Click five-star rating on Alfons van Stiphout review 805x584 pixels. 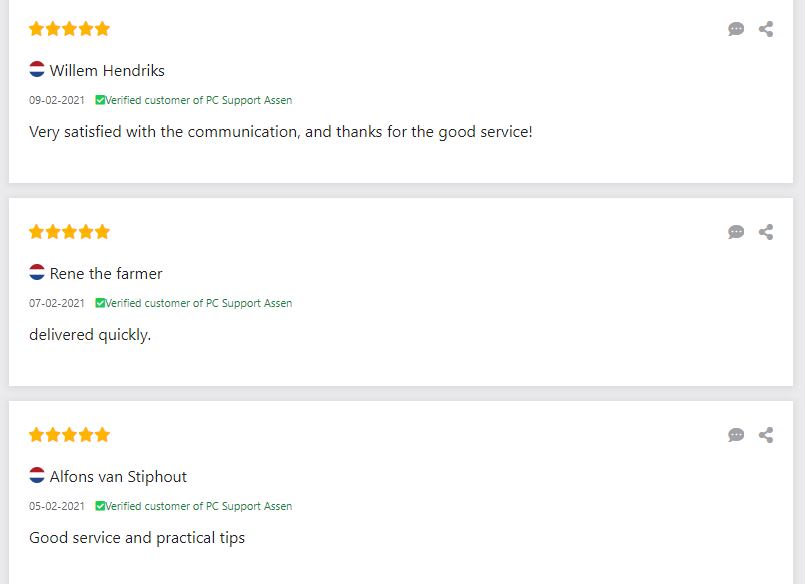point(69,435)
